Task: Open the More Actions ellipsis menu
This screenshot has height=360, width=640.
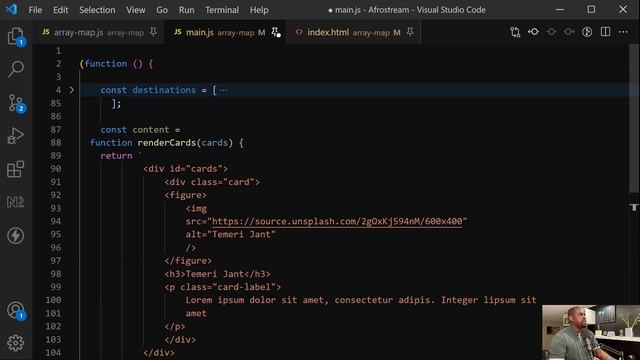Action: pos(623,32)
